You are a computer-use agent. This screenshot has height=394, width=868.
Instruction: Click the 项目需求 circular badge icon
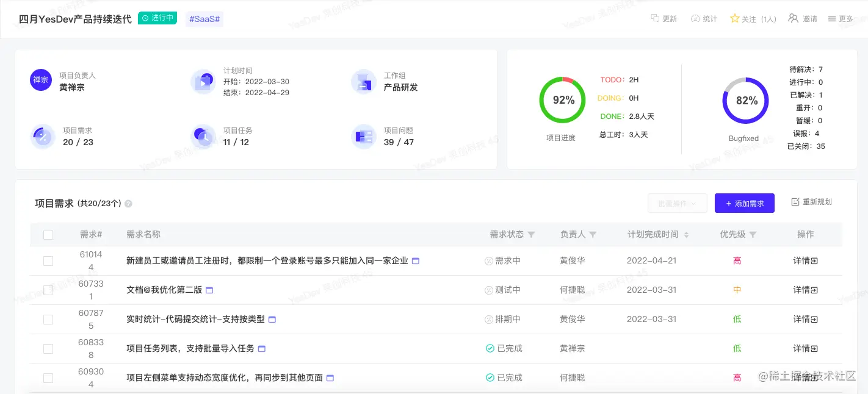coord(42,137)
